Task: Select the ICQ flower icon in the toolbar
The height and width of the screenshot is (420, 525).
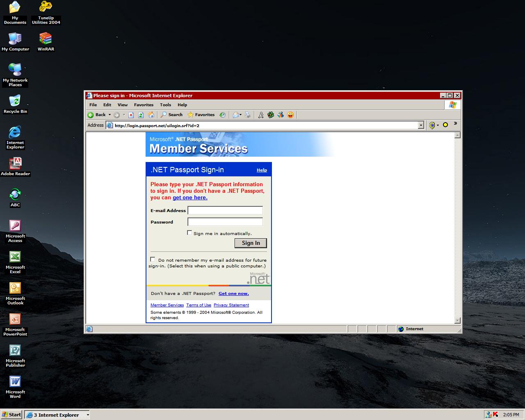Action: pos(270,115)
